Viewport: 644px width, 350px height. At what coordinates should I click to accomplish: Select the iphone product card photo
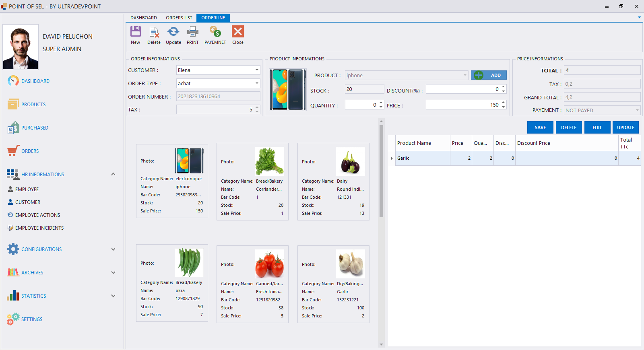[189, 161]
